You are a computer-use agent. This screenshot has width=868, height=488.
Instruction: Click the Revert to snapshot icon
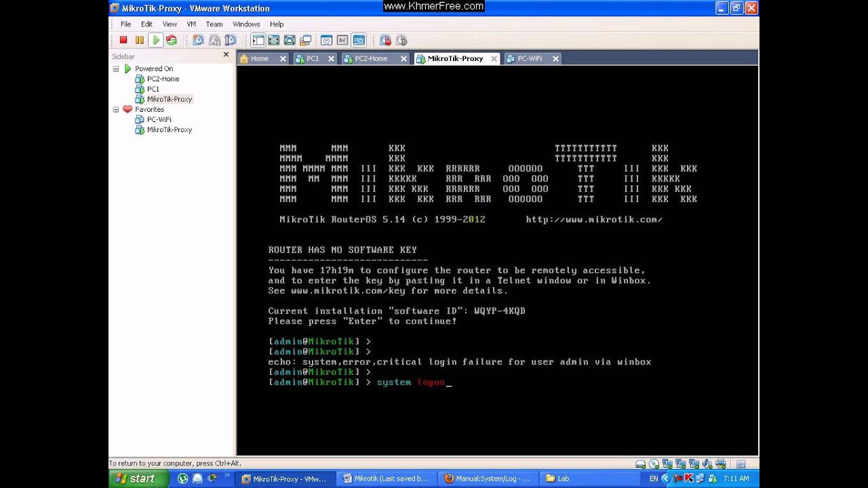click(214, 41)
